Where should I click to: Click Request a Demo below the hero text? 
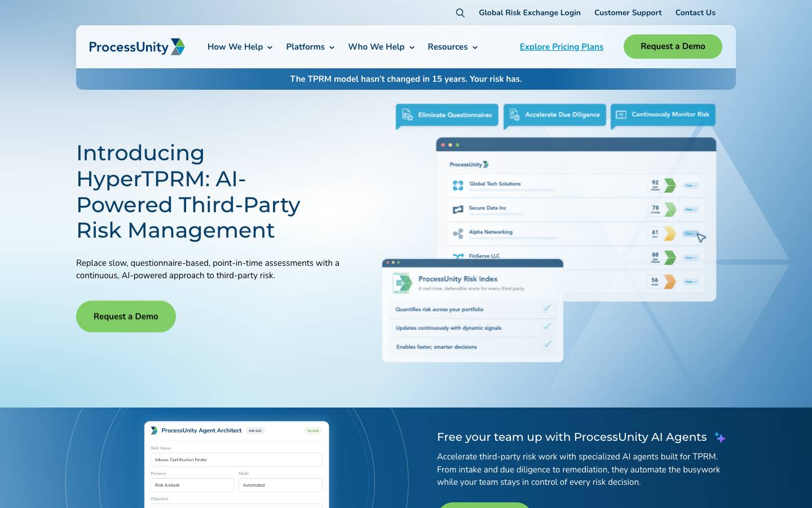[x=126, y=317]
